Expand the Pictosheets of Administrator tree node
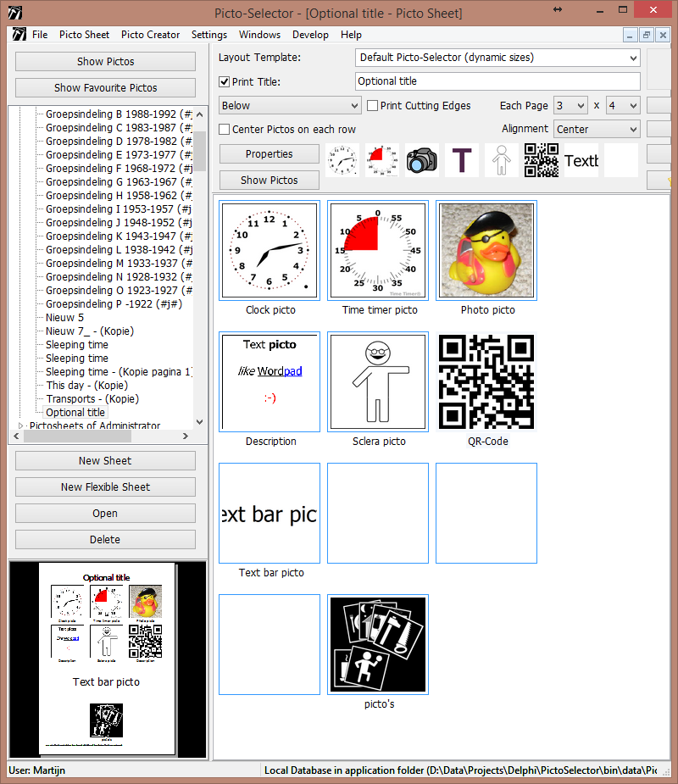The width and height of the screenshot is (678, 784). pyautogui.click(x=21, y=426)
